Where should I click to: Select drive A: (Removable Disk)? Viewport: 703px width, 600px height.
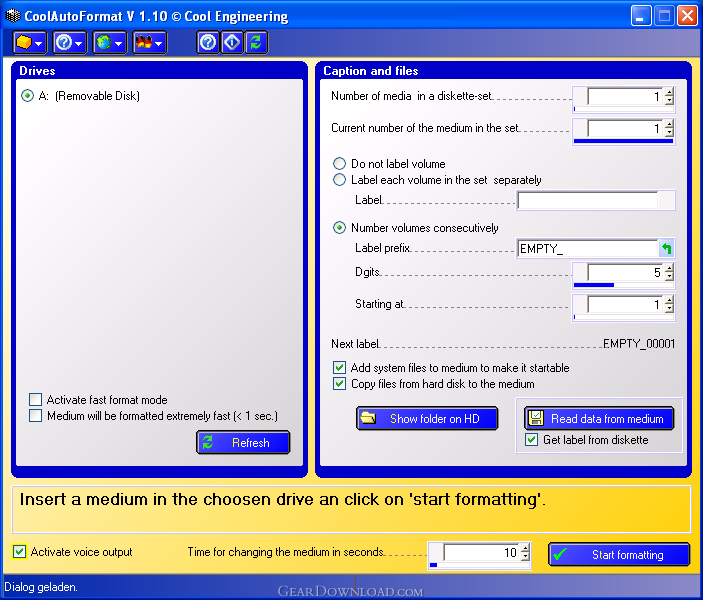coord(81,96)
